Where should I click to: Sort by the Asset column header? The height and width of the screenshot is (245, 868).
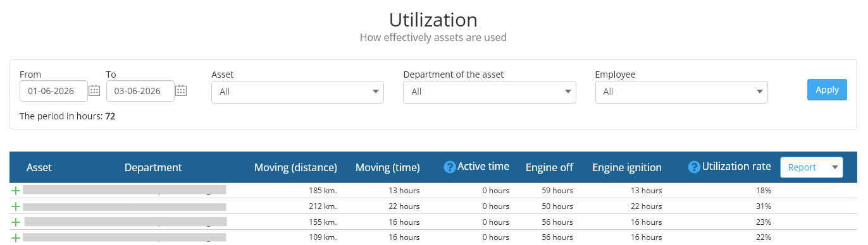tap(39, 167)
